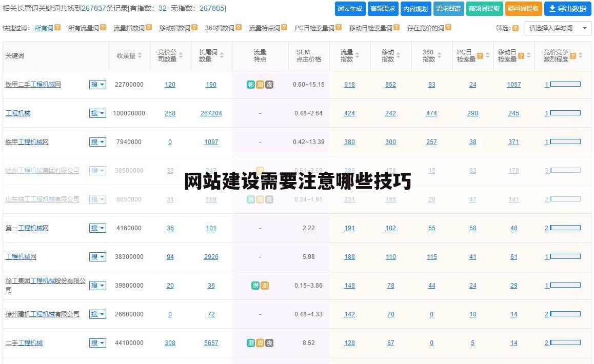The width and height of the screenshot is (594, 364).
Task: Click help icon beside 筛选 label
Action: pos(515,28)
